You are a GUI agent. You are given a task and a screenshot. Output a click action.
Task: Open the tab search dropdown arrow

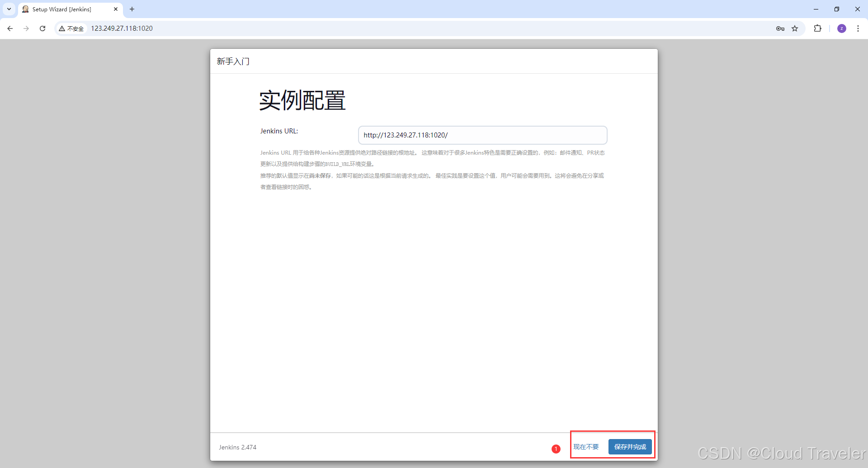tap(9, 9)
